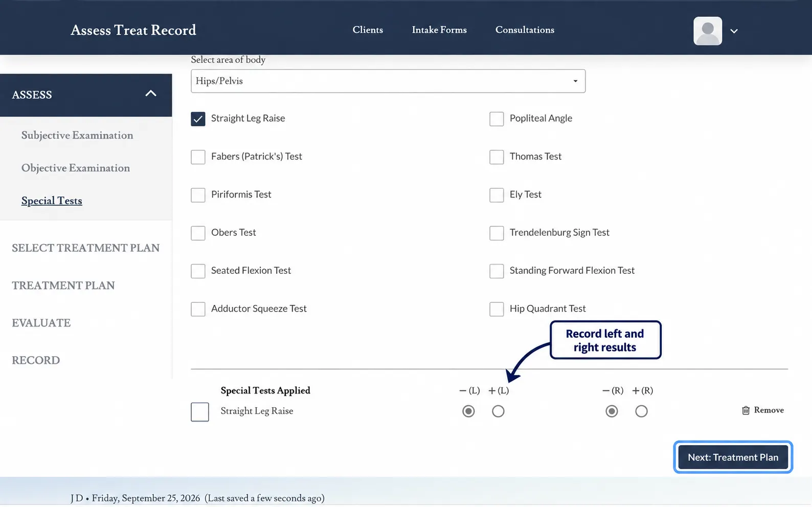Click the 'Last saved a few seconds ago' status
The image size is (812, 507).
click(x=264, y=498)
